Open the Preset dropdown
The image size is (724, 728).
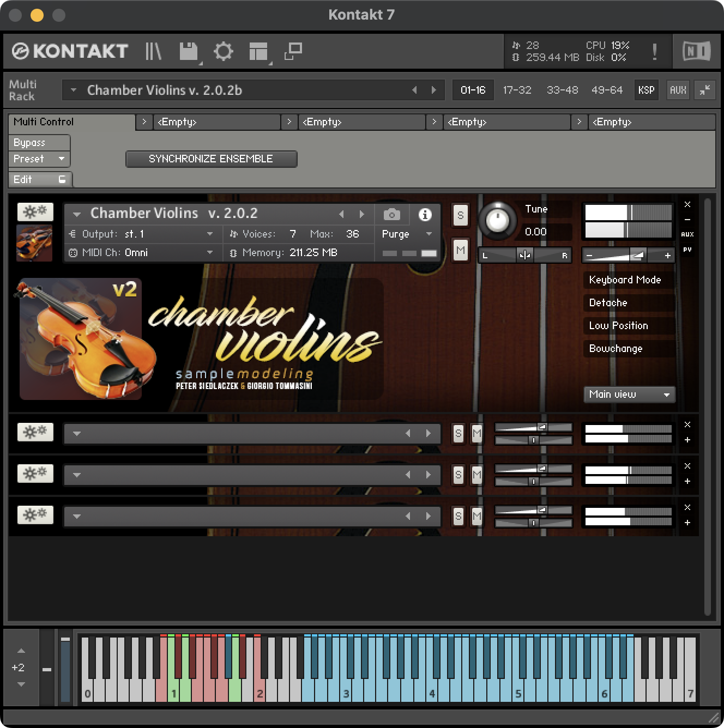tap(39, 159)
